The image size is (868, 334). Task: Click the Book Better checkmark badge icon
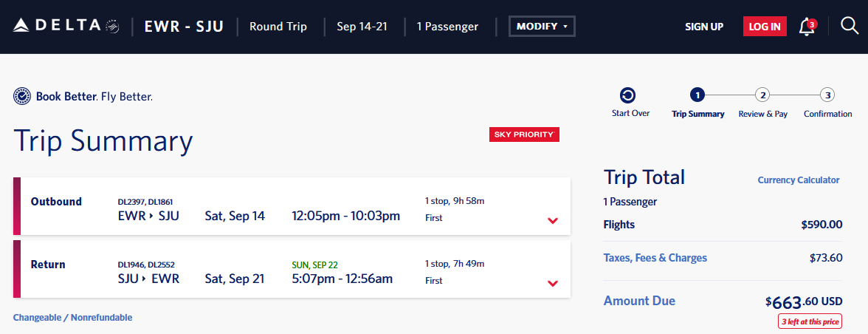tap(21, 96)
